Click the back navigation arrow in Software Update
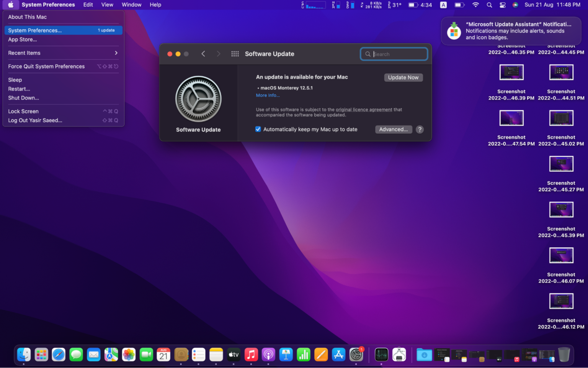The image size is (588, 368). [x=203, y=54]
